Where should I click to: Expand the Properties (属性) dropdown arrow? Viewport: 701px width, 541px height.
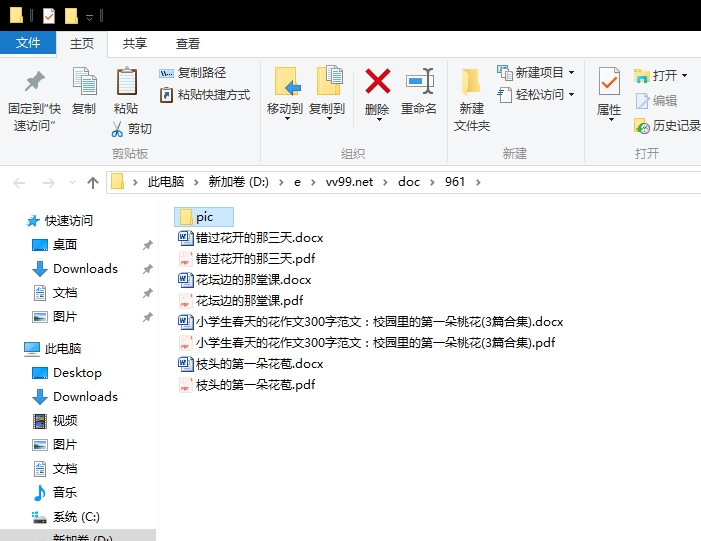[x=611, y=120]
